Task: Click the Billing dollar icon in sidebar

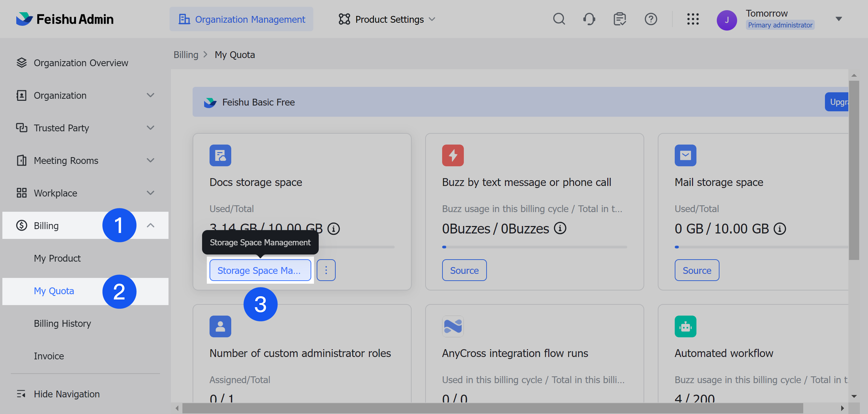Action: (x=22, y=225)
